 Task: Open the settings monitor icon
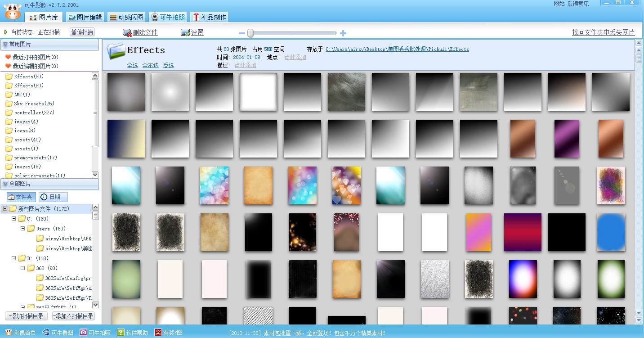pyautogui.click(x=185, y=33)
